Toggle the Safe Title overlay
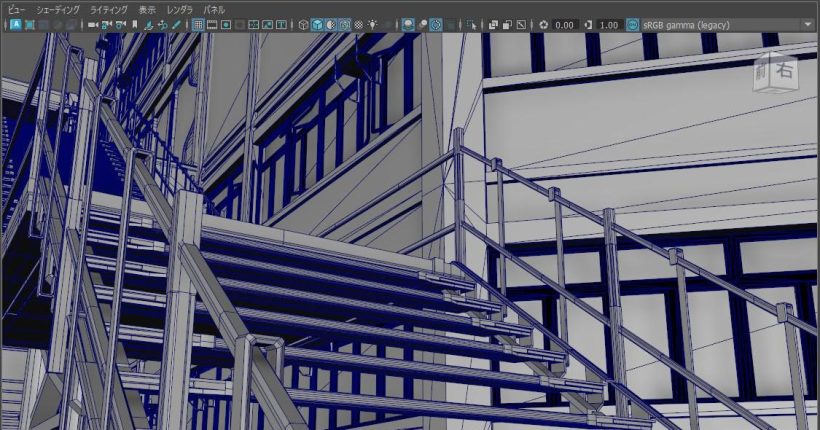820x430 pixels. pyautogui.click(x=281, y=25)
